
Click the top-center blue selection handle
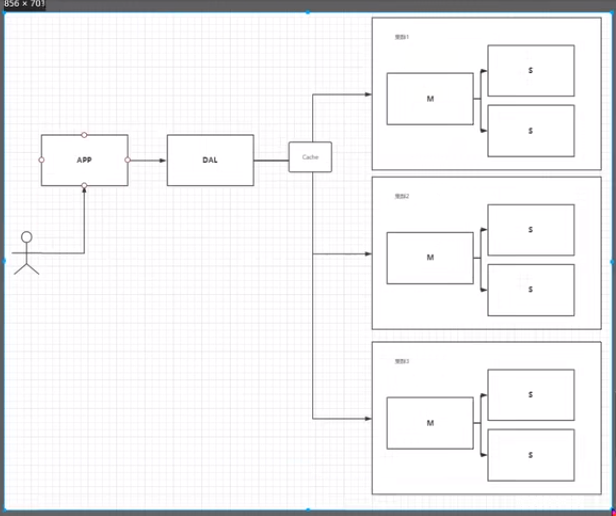click(308, 13)
